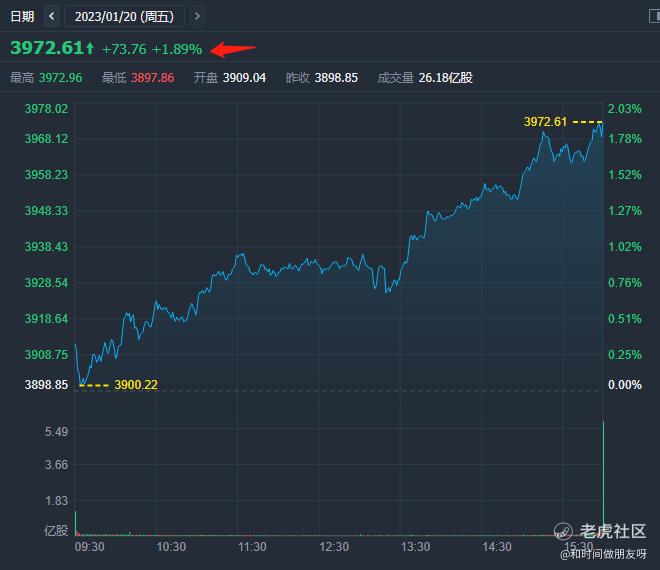Click the +1.89% percentage change

(176, 48)
